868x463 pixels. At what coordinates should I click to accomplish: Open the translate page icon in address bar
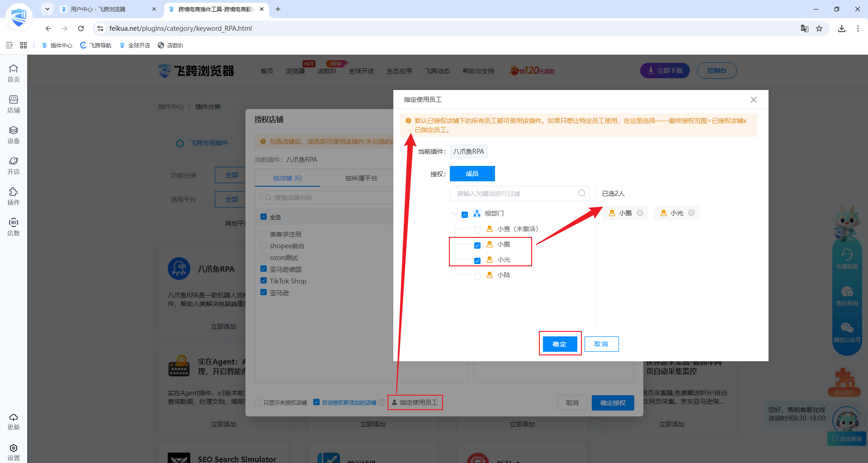point(805,28)
